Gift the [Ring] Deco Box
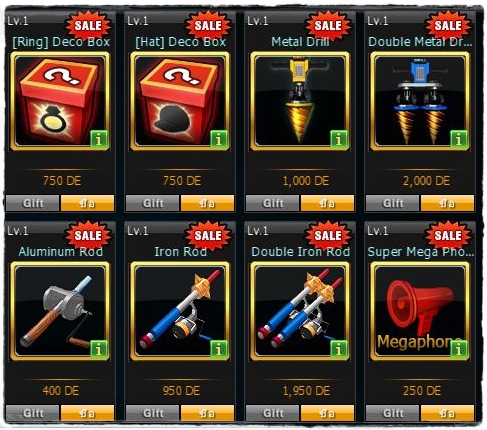 coord(33,203)
